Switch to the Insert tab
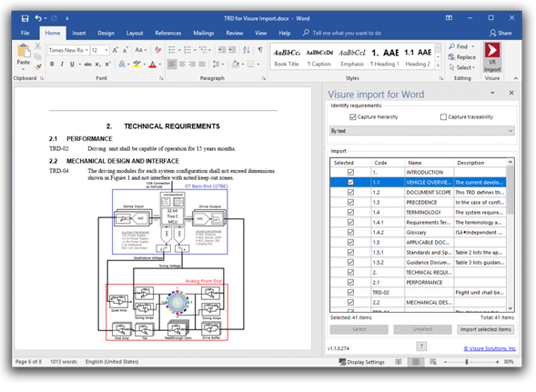This screenshot has width=536, height=392. [79, 33]
